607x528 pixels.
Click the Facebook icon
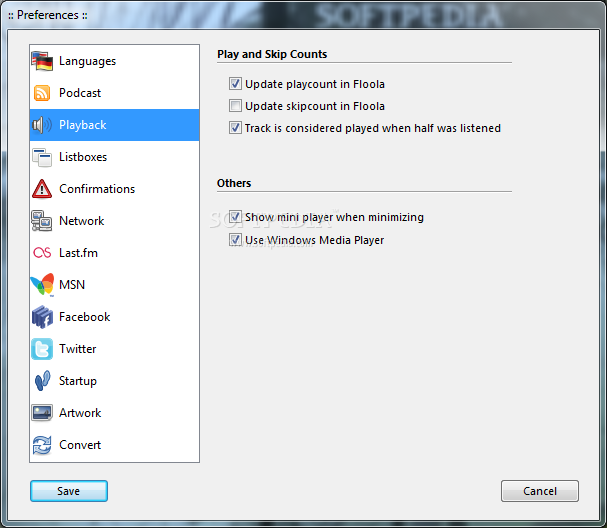42,317
